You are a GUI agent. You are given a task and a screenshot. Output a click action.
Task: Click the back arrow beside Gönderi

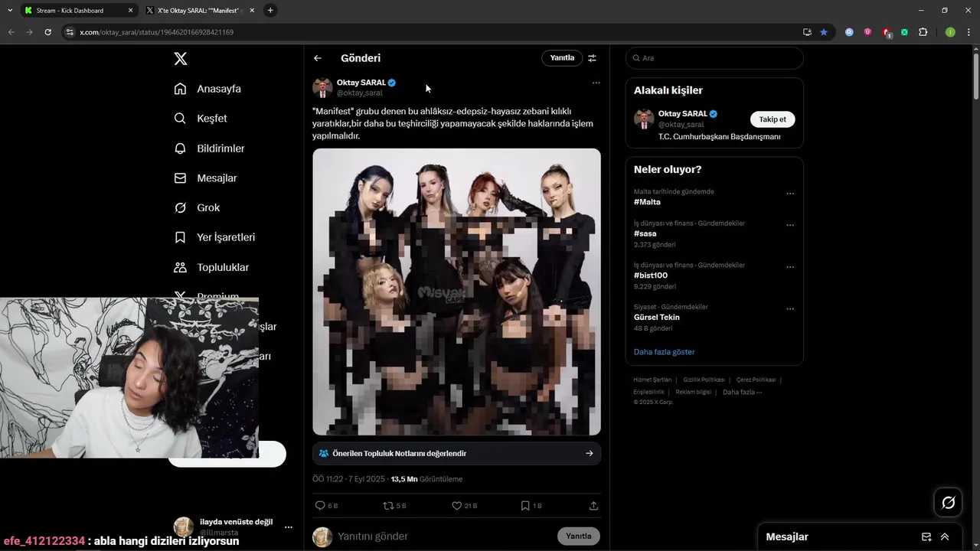point(318,58)
